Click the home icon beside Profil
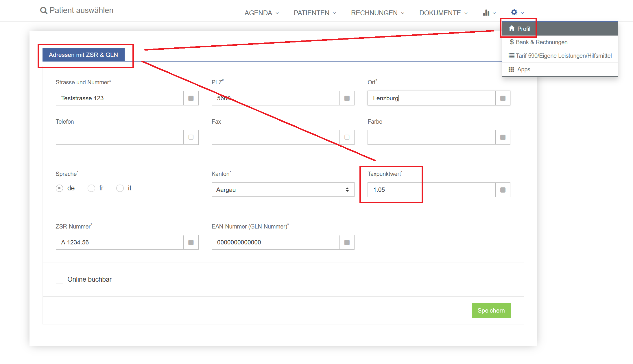 click(x=512, y=29)
